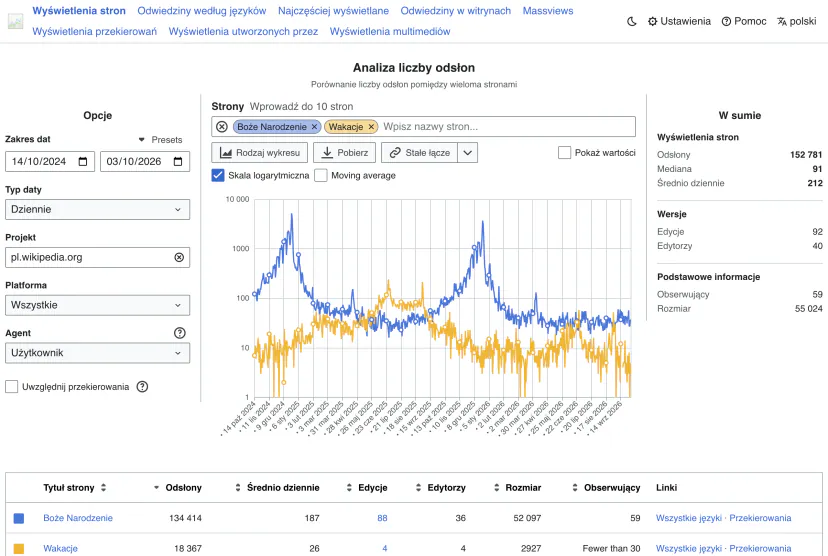Remove the Wakacje page tag

[x=371, y=127]
